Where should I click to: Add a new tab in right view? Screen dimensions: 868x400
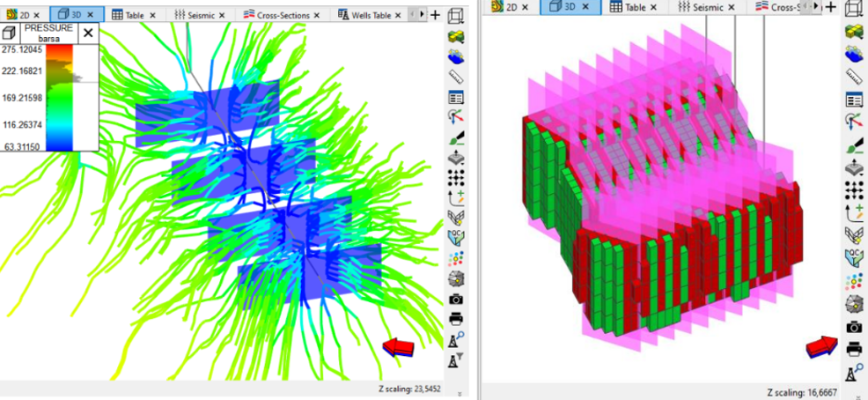pos(831,7)
